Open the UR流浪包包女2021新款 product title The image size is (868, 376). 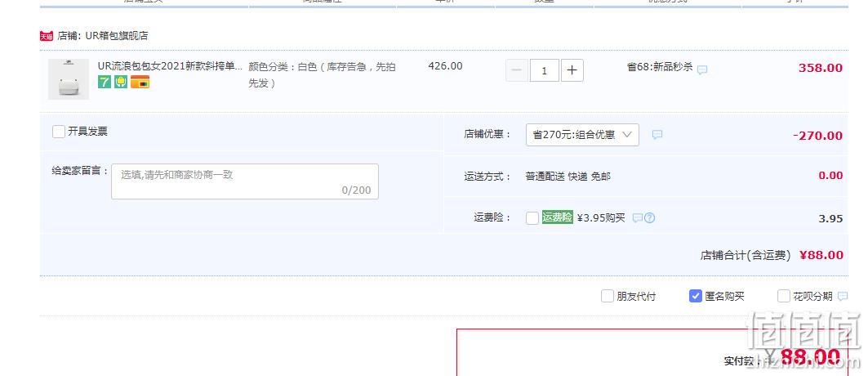(171, 66)
